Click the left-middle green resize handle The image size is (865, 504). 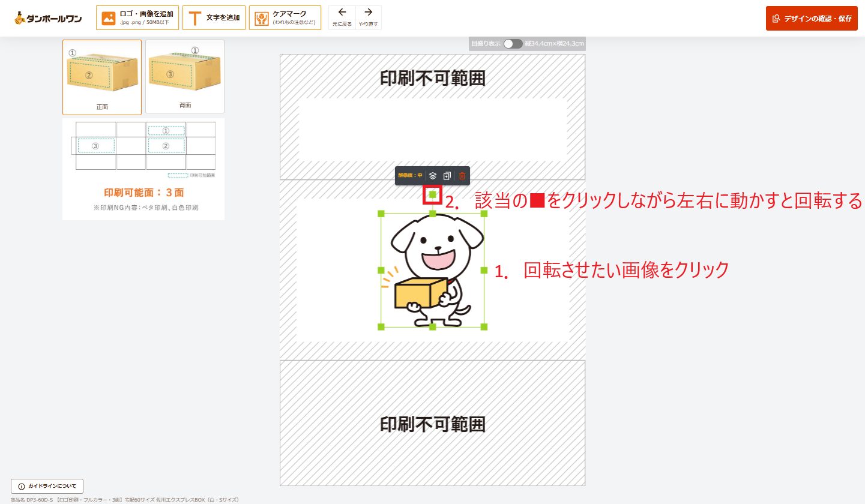click(x=381, y=271)
